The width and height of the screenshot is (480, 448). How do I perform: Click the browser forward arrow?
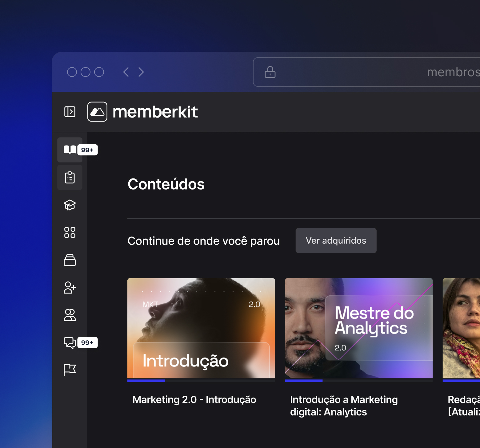pos(141,72)
